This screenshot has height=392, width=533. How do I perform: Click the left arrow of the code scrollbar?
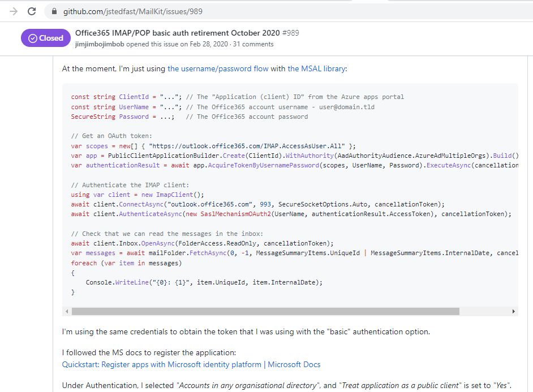tap(67, 310)
